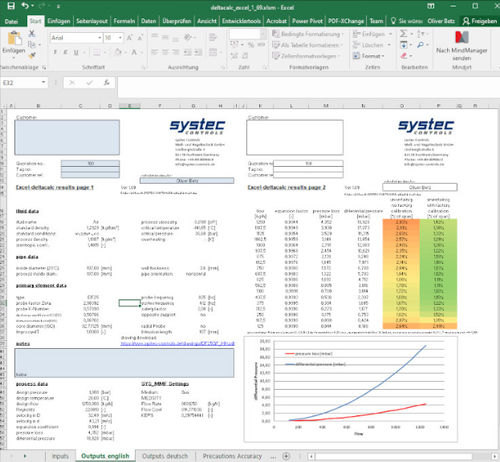This screenshot has height=462, width=500.
Task: Switch to the Daten ribbon tab
Action: (x=148, y=21)
